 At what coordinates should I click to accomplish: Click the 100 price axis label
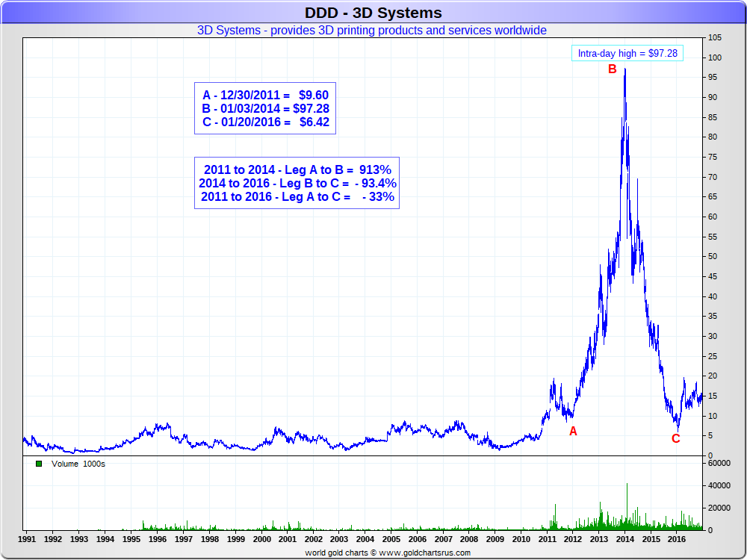(715, 57)
